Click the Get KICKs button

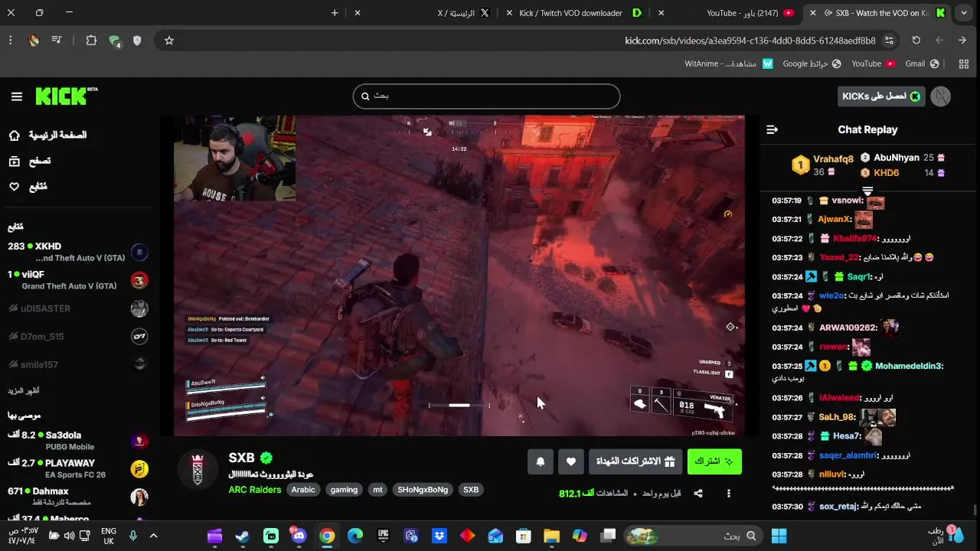click(881, 96)
